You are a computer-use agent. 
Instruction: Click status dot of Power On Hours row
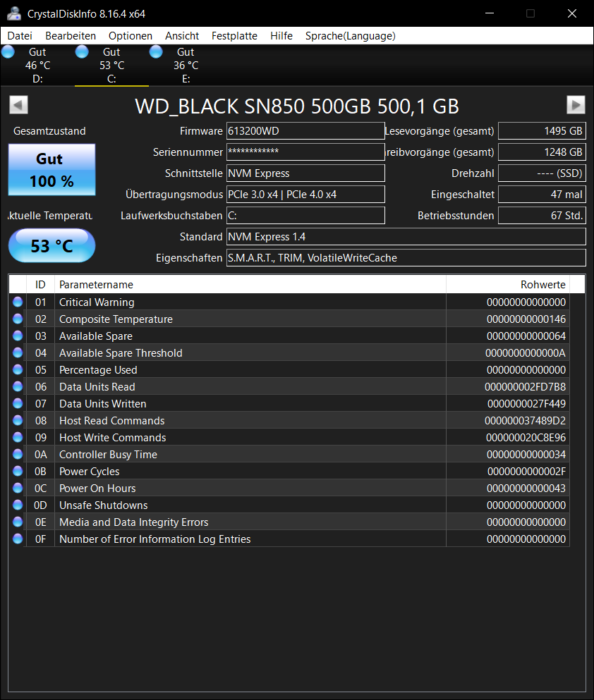(x=18, y=488)
